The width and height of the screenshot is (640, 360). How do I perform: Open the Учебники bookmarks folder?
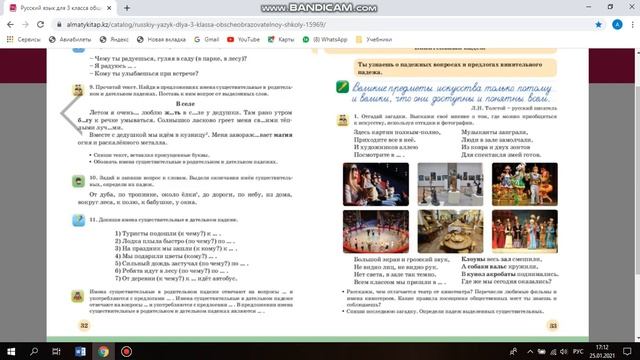coord(374,40)
